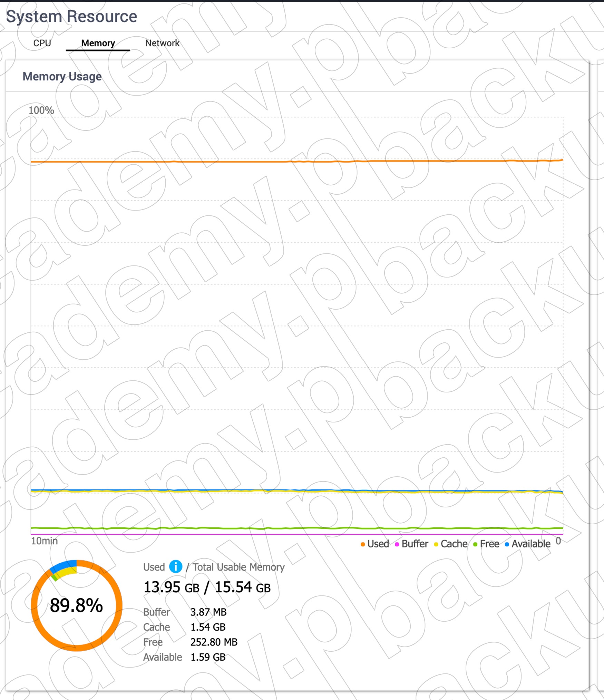Toggle the Available series in legend
Image resolution: width=604 pixels, height=700 pixels.
[x=528, y=544]
